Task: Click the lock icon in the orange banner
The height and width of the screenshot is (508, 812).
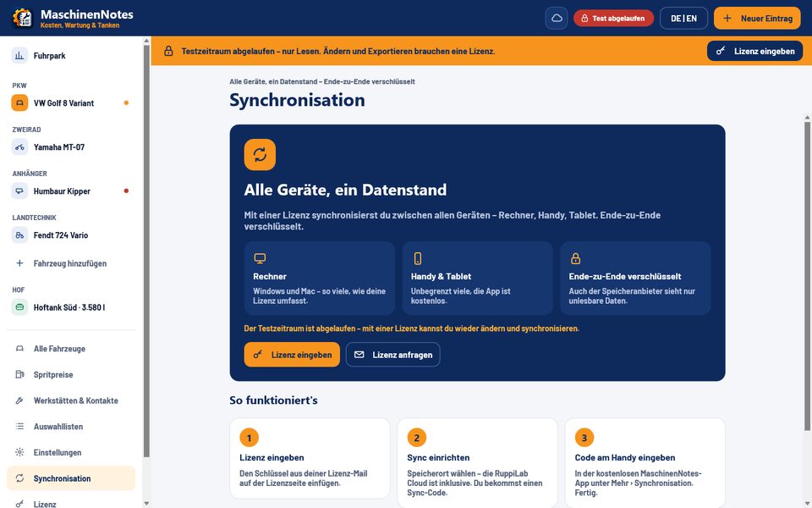Action: click(x=168, y=51)
